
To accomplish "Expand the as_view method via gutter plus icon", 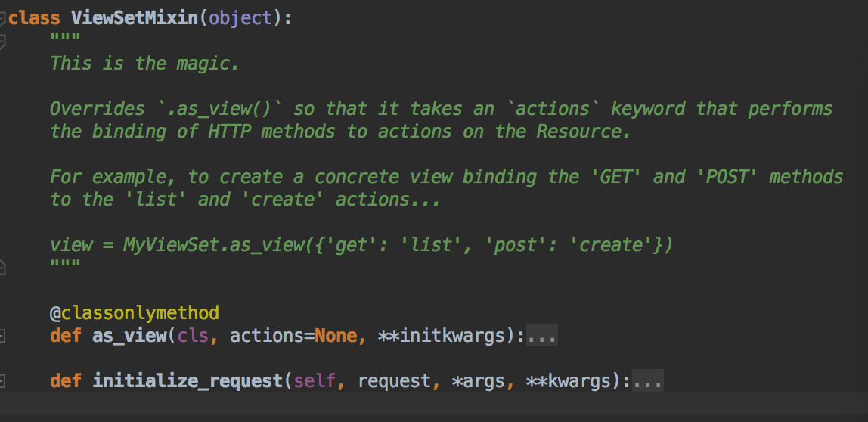I will click(x=2, y=336).
